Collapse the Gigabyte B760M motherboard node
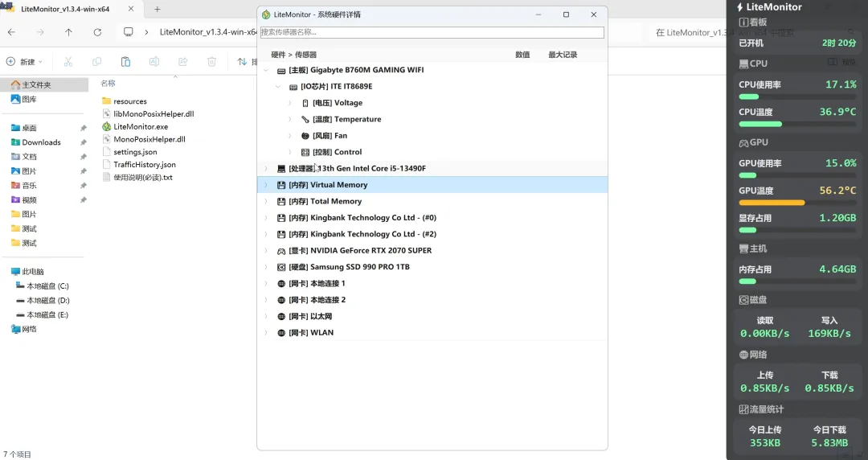 (266, 71)
